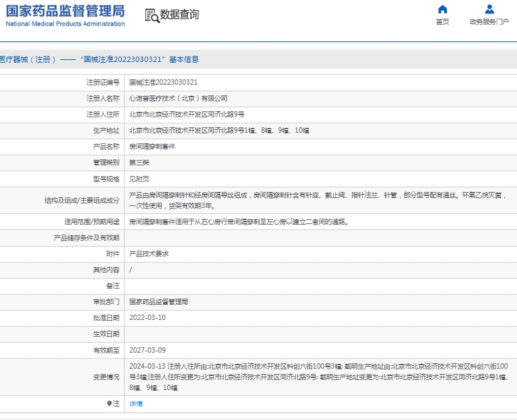Select approval date 2022-03-10

[147, 317]
